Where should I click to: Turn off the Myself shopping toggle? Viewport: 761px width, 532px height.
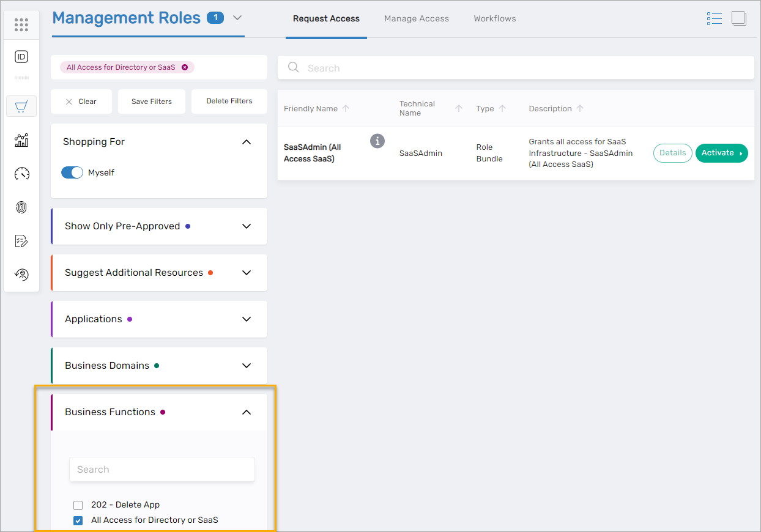pyautogui.click(x=72, y=172)
